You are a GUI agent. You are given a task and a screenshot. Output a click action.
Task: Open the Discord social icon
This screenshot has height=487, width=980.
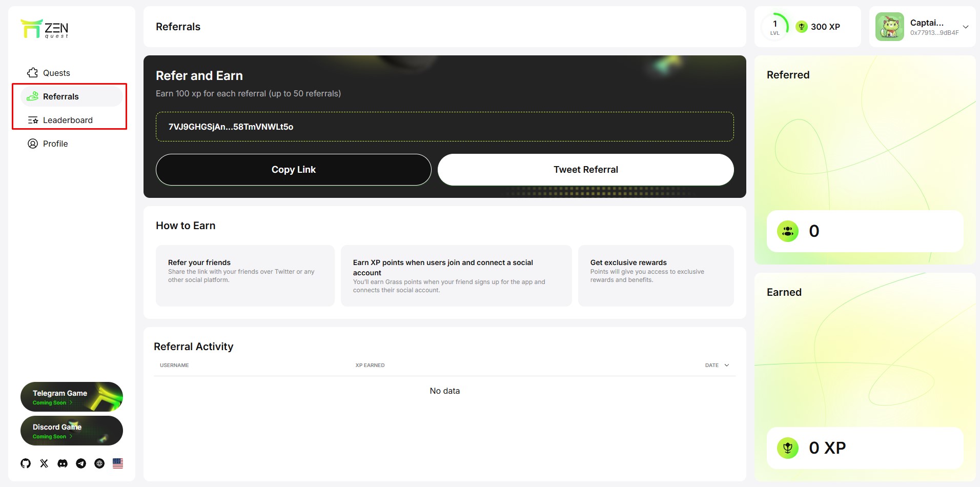coord(63,463)
